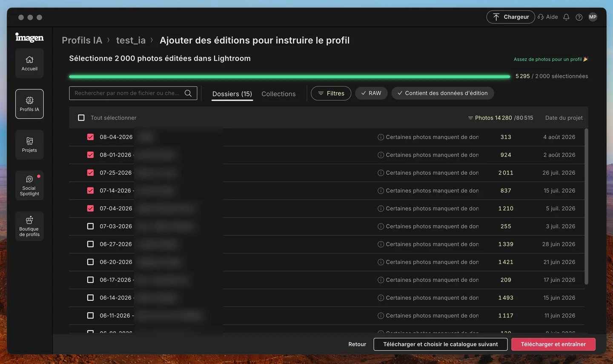Uncheck the 07-14-2026 folder
Viewport: 613px width, 364px height.
pos(90,191)
